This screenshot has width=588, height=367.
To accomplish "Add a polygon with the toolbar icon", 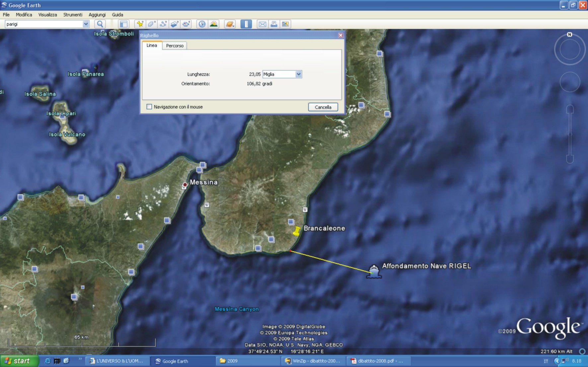I will 152,24.
